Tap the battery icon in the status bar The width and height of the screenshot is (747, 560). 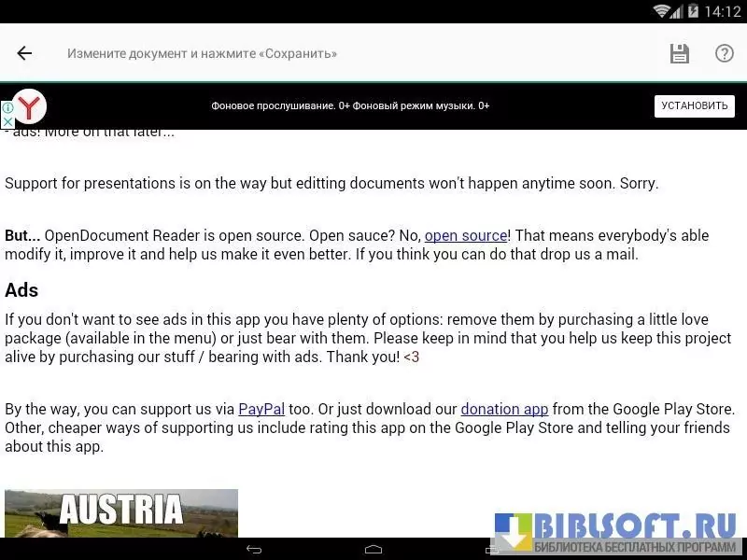(x=693, y=11)
